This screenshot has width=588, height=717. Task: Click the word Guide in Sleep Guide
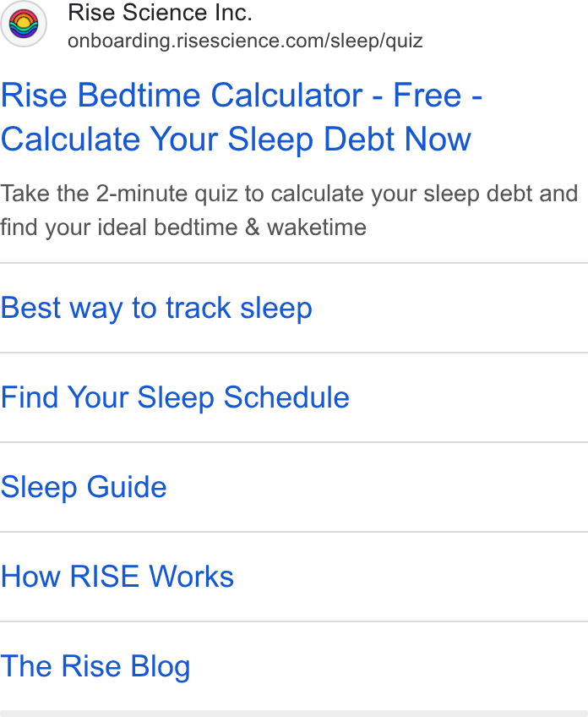tap(127, 486)
